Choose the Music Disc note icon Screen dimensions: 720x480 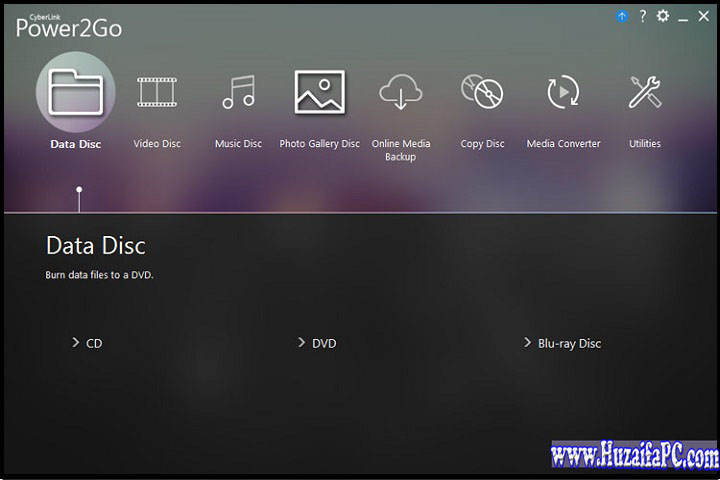click(238, 92)
